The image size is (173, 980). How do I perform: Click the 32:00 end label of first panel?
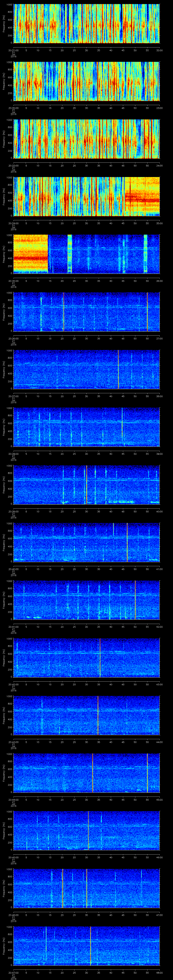point(159,50)
